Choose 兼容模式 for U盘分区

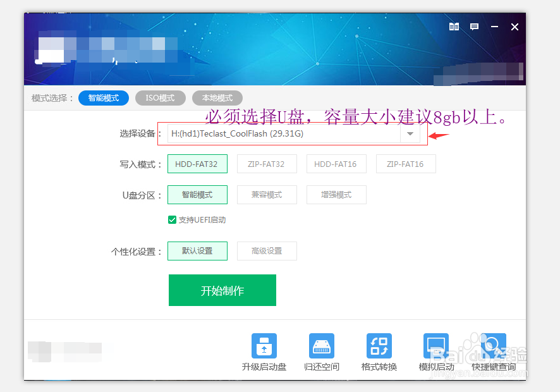(267, 195)
